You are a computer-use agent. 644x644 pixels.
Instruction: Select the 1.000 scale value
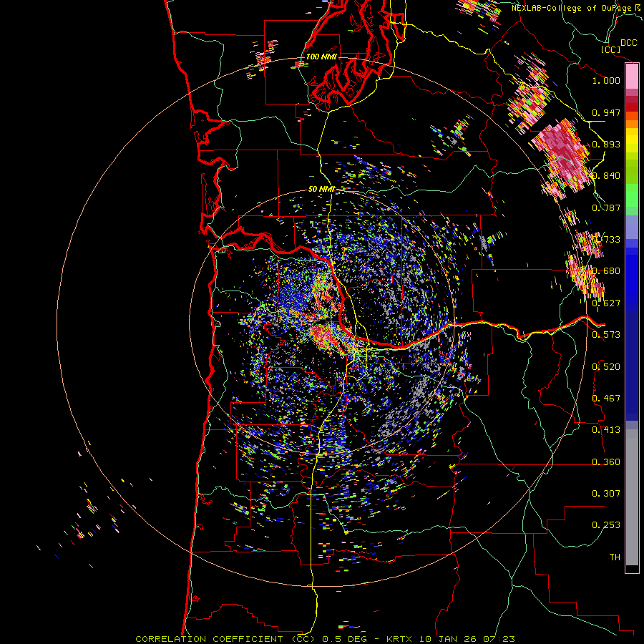coord(606,80)
